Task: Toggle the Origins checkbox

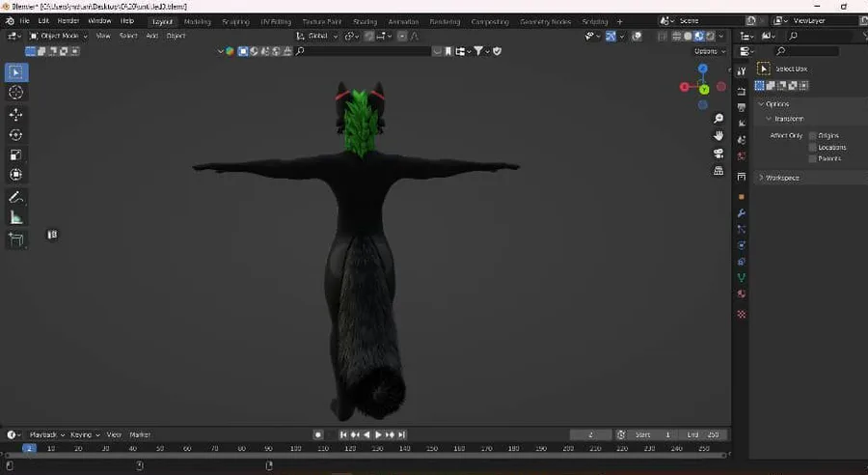Action: pos(813,136)
